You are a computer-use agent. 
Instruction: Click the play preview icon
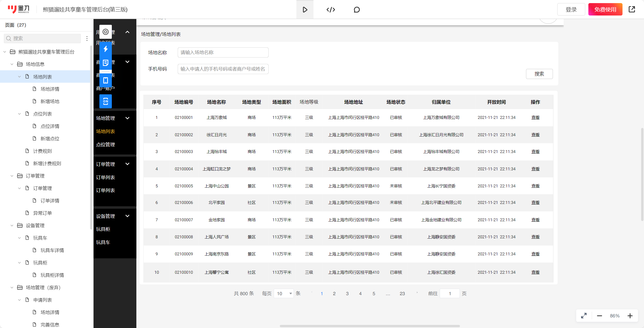tap(305, 10)
